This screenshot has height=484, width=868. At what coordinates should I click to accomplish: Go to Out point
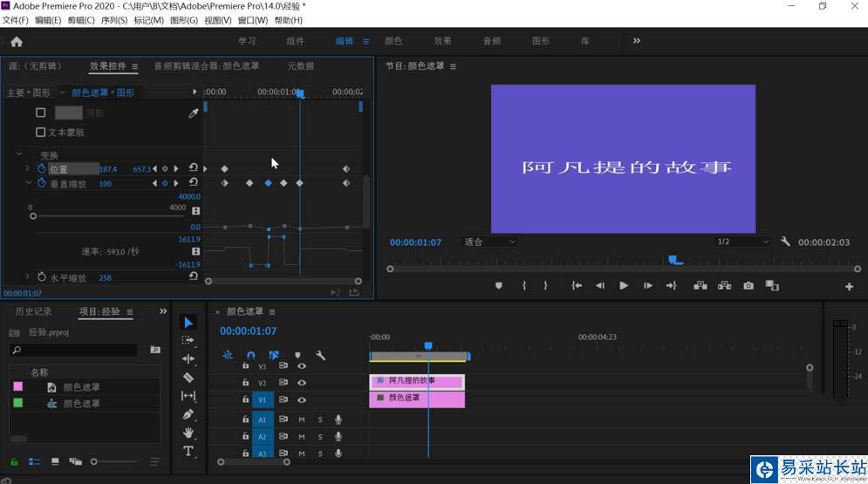[x=672, y=286]
